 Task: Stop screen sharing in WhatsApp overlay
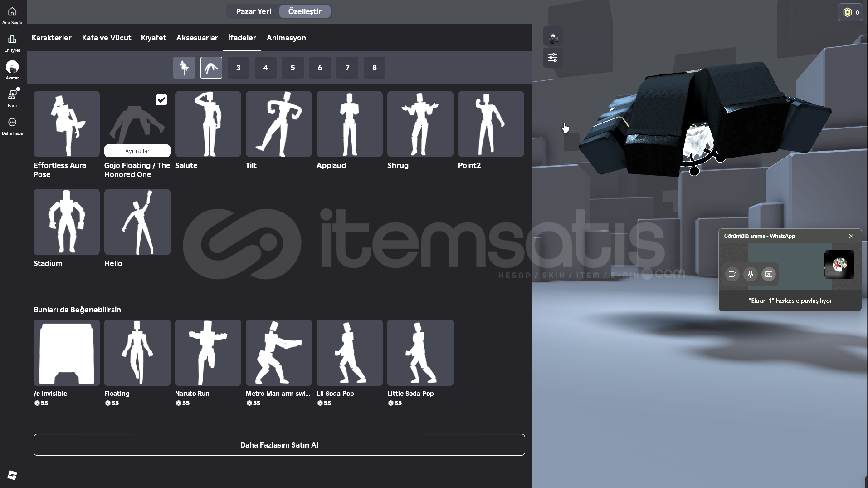769,274
